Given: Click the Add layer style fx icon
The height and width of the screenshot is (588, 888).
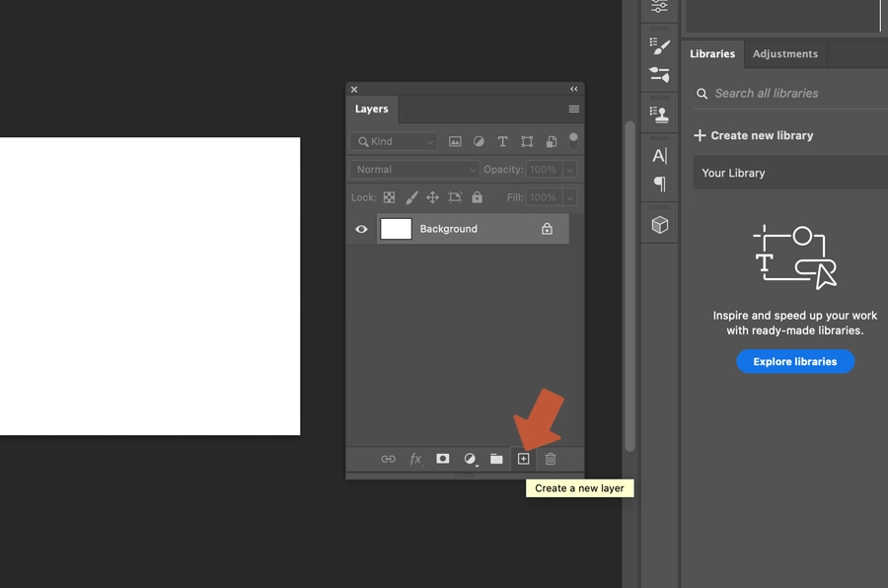Looking at the screenshot, I should (414, 459).
